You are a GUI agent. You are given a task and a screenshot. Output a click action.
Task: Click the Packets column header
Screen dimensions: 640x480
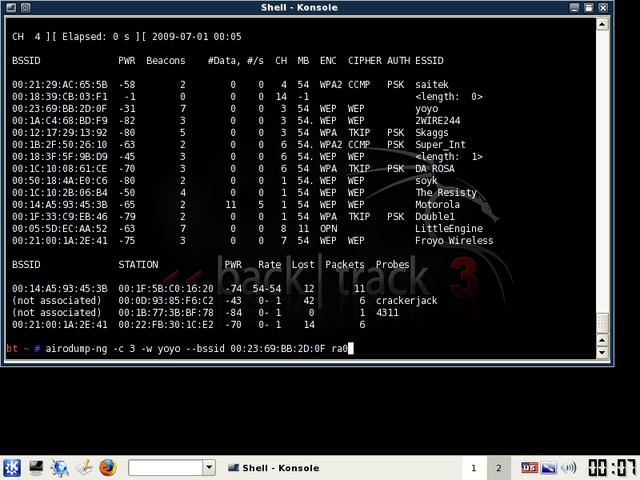[344, 264]
